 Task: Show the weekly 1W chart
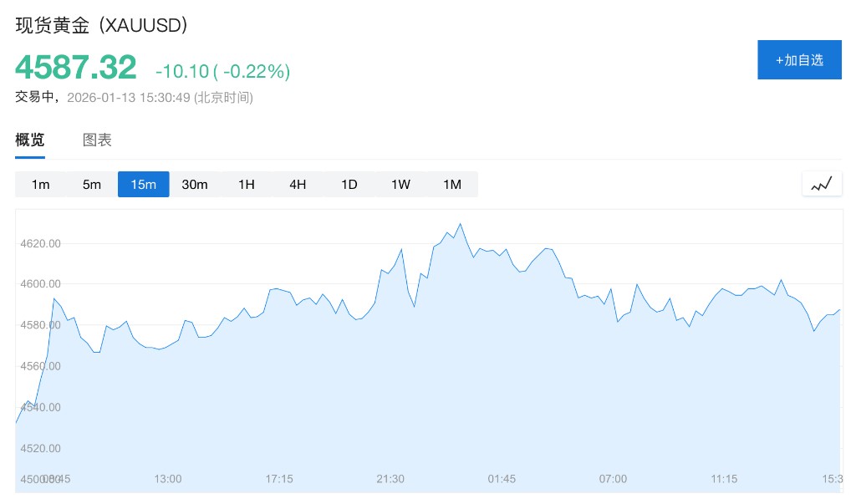click(400, 184)
